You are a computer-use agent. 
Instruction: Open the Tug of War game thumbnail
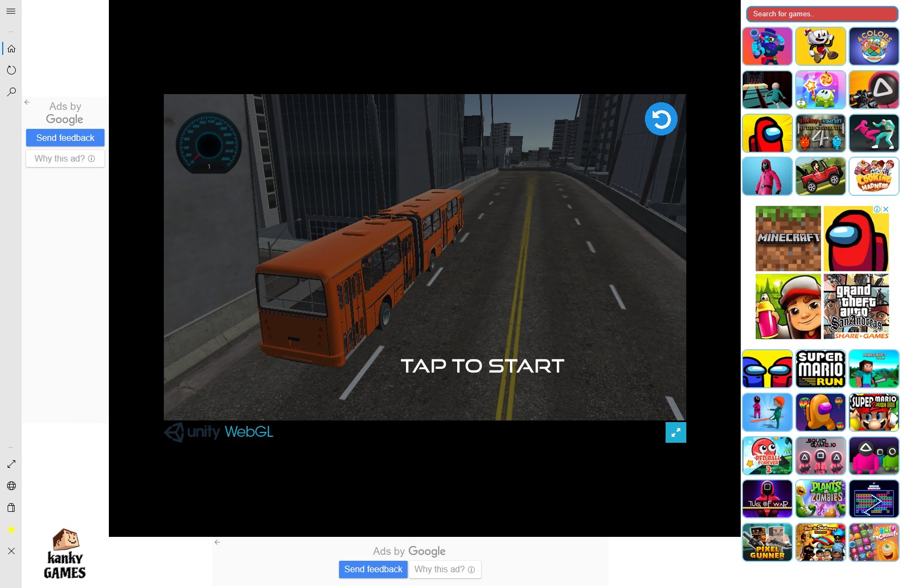tap(767, 499)
